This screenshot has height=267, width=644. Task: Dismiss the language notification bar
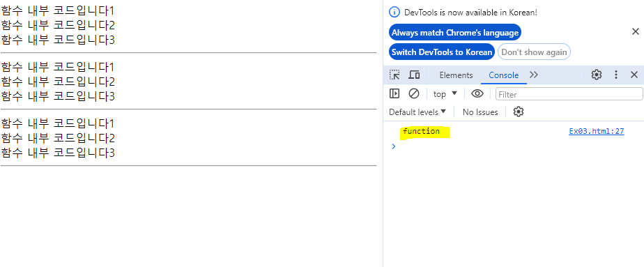point(636,31)
